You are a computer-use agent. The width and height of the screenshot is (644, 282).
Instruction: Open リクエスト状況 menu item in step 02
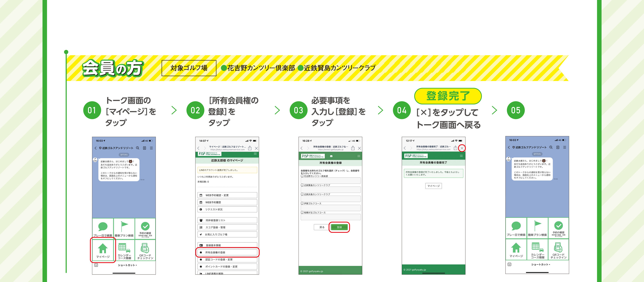pyautogui.click(x=227, y=209)
